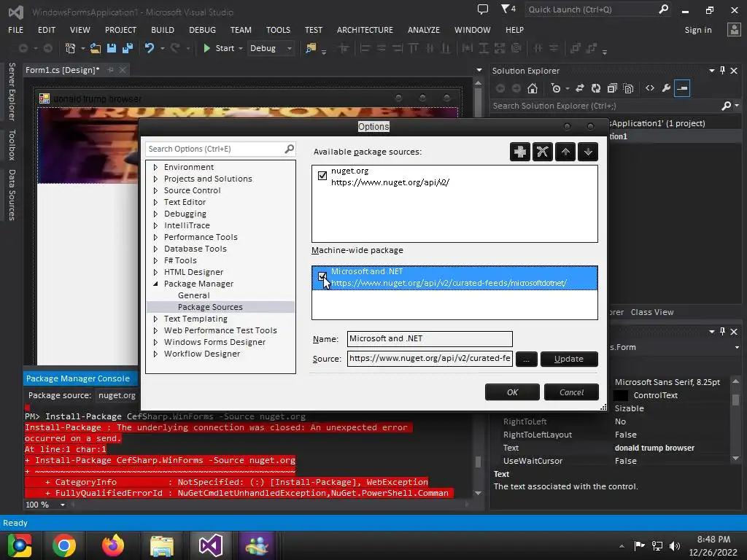Click the browse ... button next to Source
This screenshot has width=747, height=560.
(526, 359)
